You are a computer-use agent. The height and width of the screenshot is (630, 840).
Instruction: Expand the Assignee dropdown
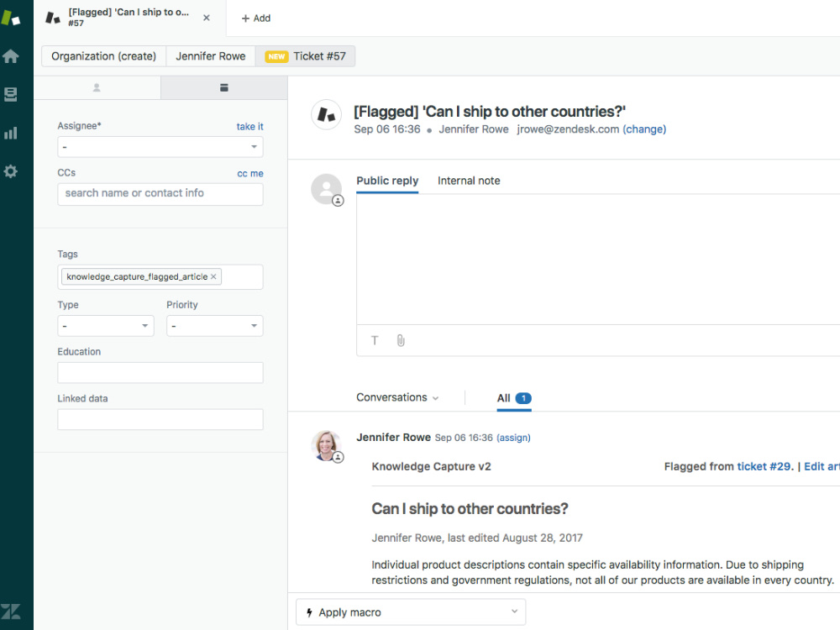pyautogui.click(x=160, y=147)
